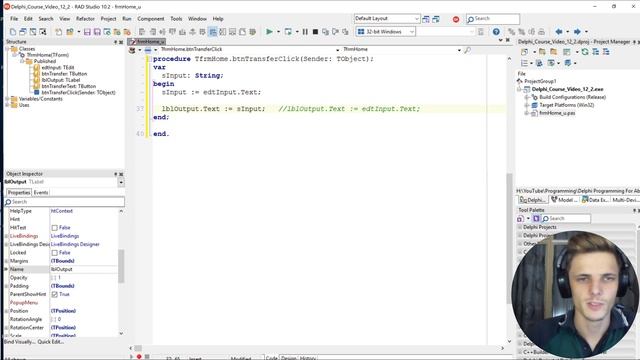Select the frmHome_u editor tab
640x360 pixels.
147,42
